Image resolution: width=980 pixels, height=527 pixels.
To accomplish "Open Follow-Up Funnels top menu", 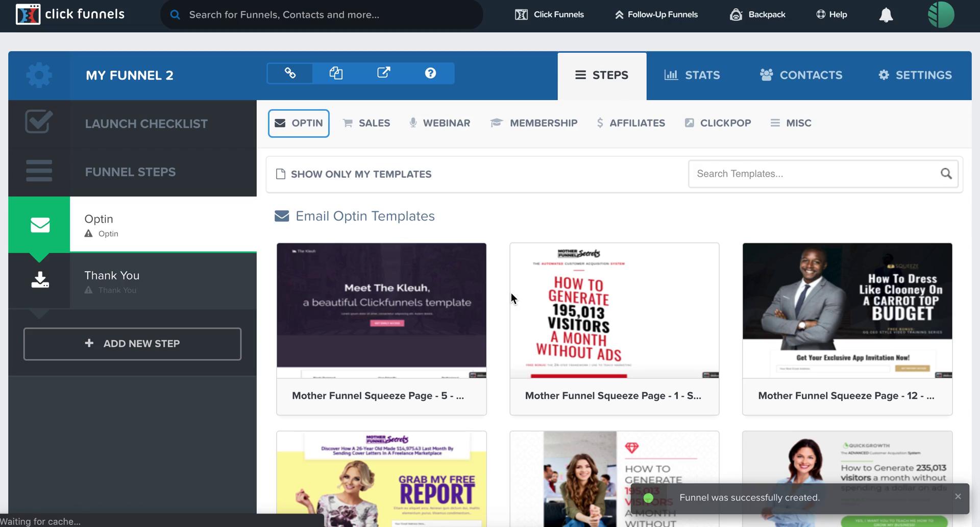I will (656, 15).
